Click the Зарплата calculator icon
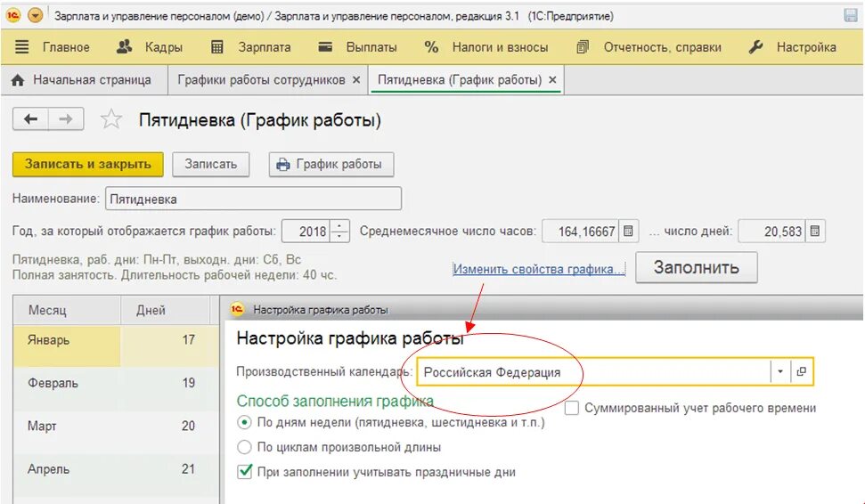Image resolution: width=865 pixels, height=504 pixels. [217, 47]
